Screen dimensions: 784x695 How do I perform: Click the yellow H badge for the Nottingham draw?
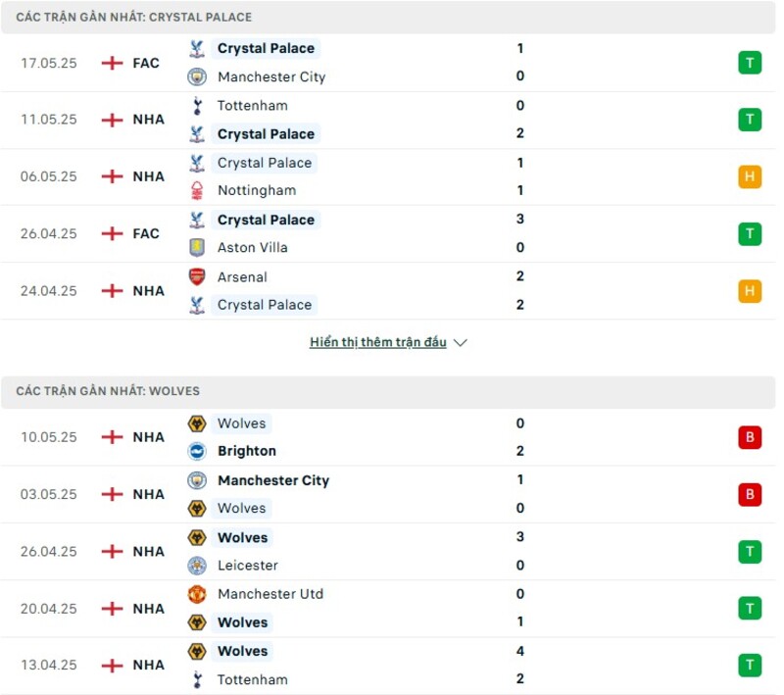(x=750, y=176)
